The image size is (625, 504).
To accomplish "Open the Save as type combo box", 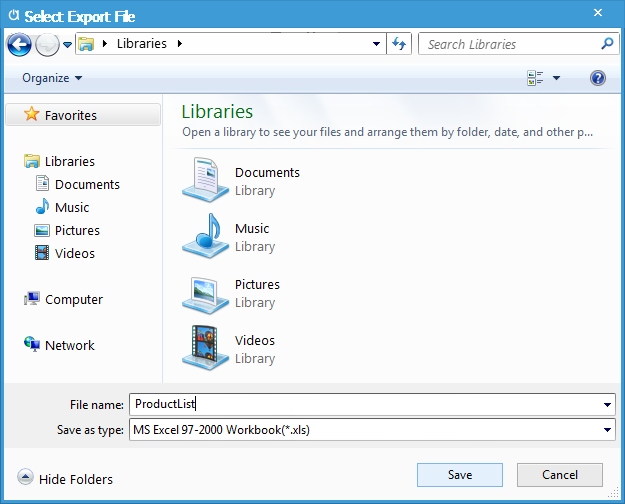I will tap(372, 430).
